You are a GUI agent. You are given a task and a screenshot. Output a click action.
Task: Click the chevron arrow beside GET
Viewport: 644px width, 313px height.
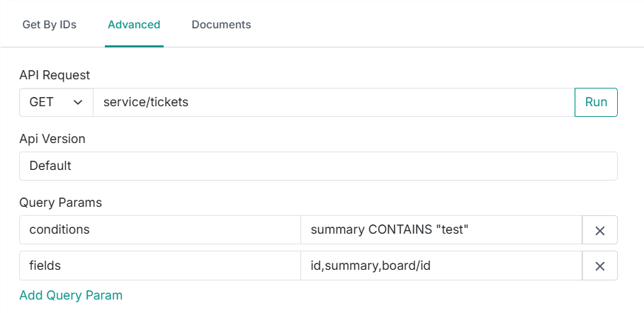(78, 102)
